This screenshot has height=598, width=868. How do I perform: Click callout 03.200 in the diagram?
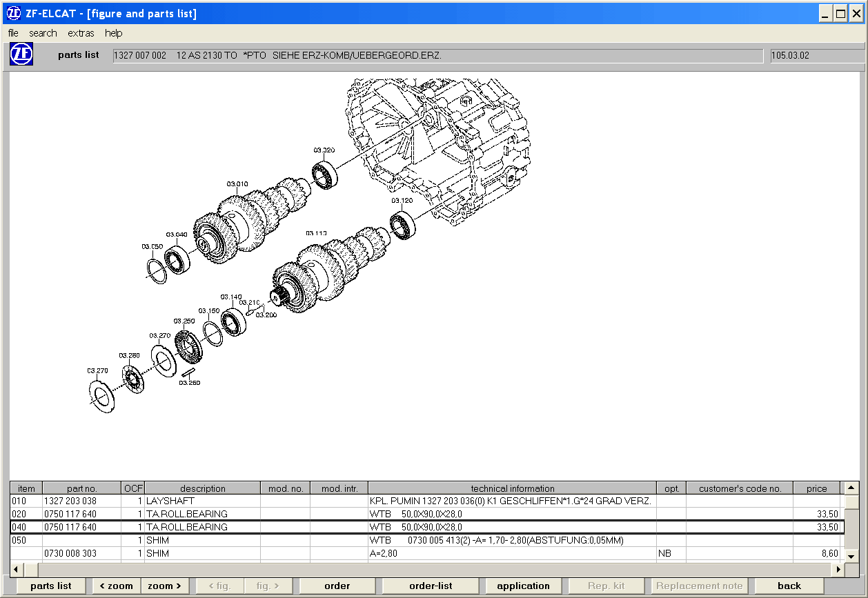(266, 315)
